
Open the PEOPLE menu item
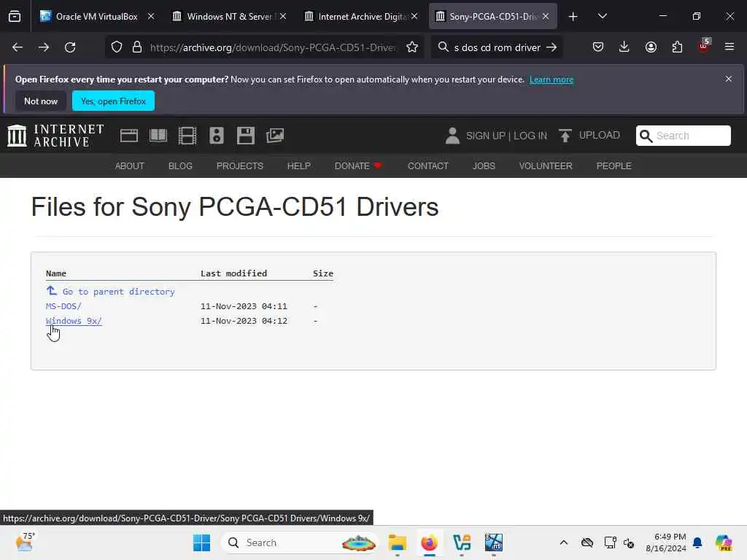(x=614, y=166)
